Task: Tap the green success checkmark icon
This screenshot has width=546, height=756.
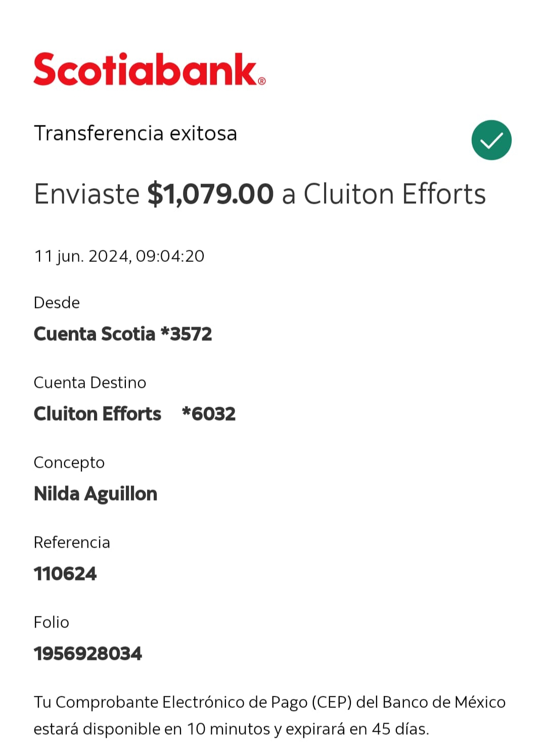Action: (491, 140)
